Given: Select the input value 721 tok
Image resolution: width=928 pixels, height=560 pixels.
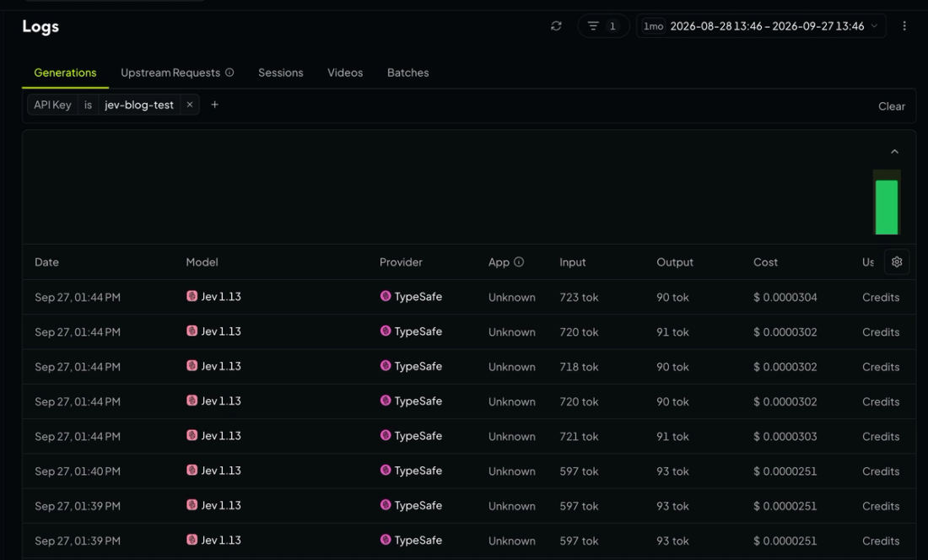Looking at the screenshot, I should 579,436.
